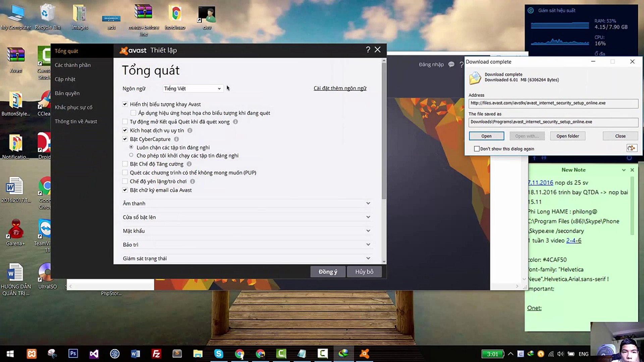The height and width of the screenshot is (362, 644).
Task: Open XAMPP from the taskbar
Action: pos(32,354)
